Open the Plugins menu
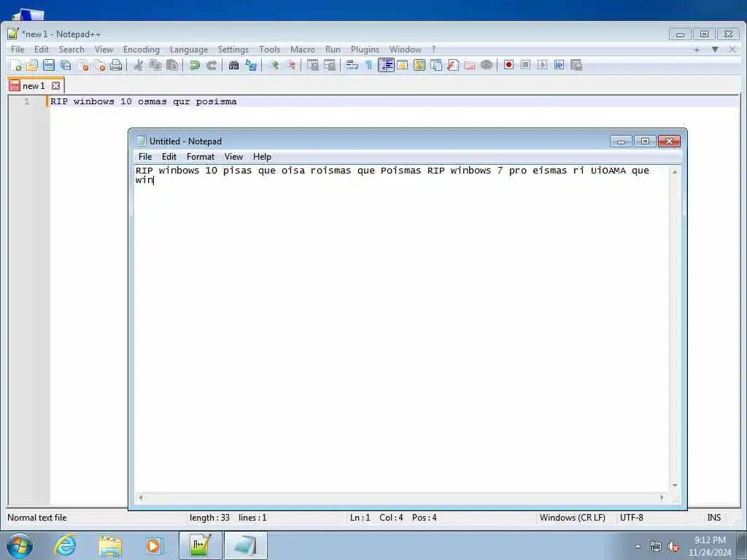The height and width of the screenshot is (560, 747). [x=365, y=50]
